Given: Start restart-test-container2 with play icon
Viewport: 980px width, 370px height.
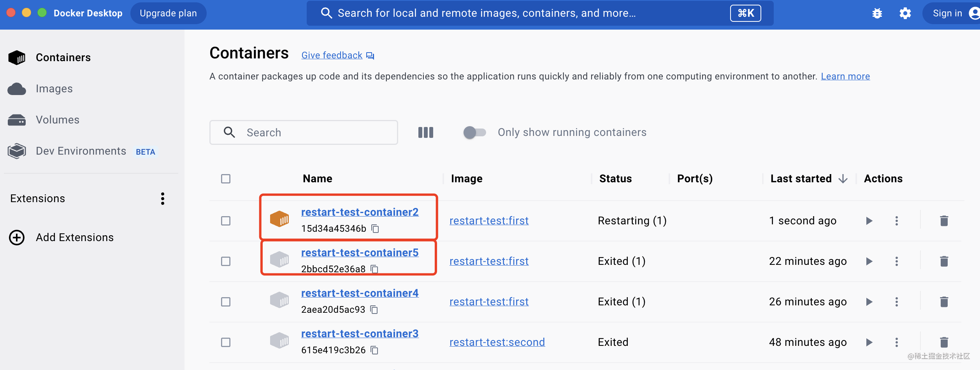Looking at the screenshot, I should click(869, 221).
